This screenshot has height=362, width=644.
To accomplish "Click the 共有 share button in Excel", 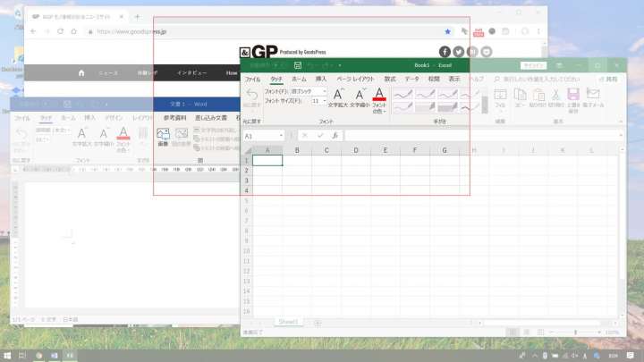I will (x=609, y=79).
